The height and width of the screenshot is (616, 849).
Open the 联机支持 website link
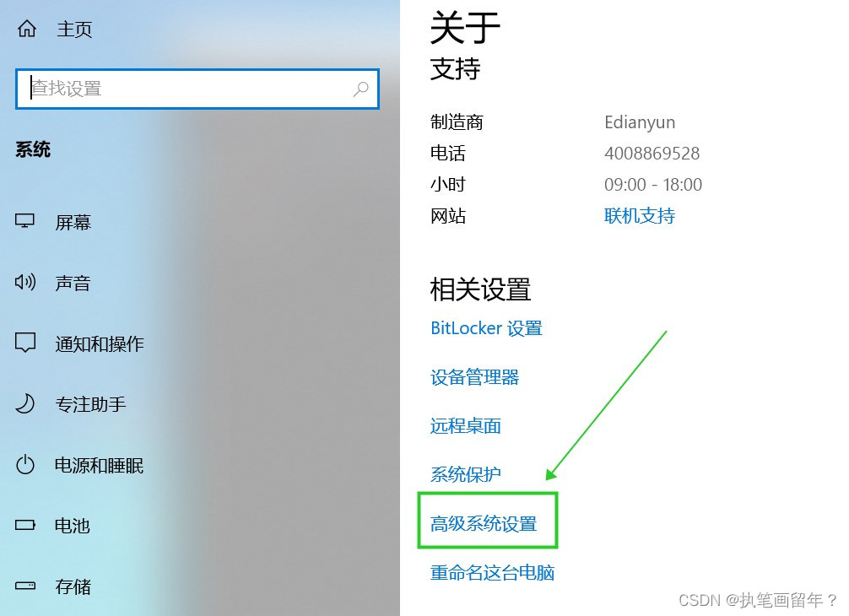[x=640, y=215]
